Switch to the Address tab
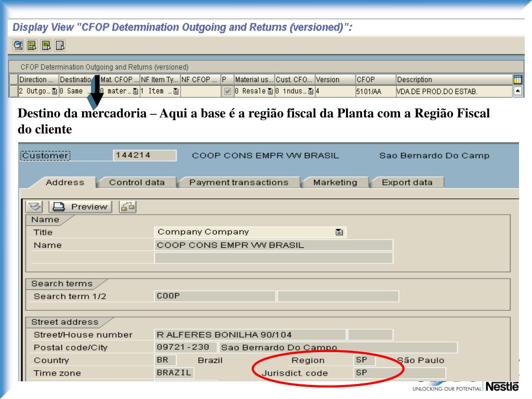The image size is (532, 399). (65, 182)
